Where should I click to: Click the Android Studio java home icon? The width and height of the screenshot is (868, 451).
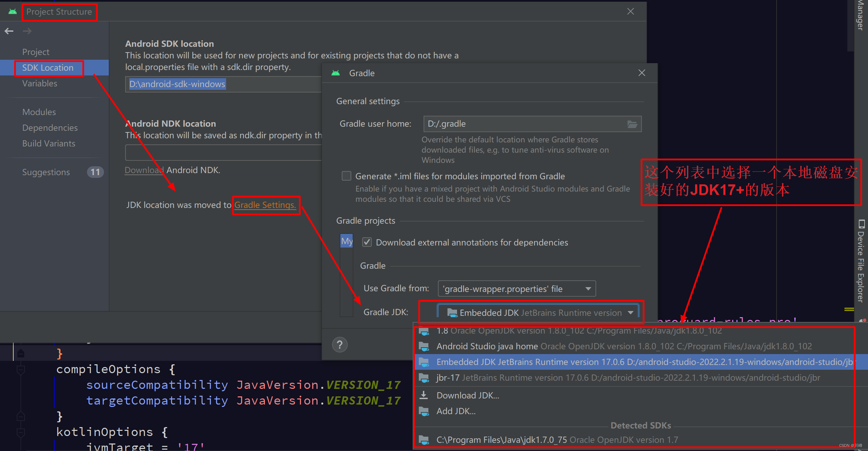click(x=425, y=345)
